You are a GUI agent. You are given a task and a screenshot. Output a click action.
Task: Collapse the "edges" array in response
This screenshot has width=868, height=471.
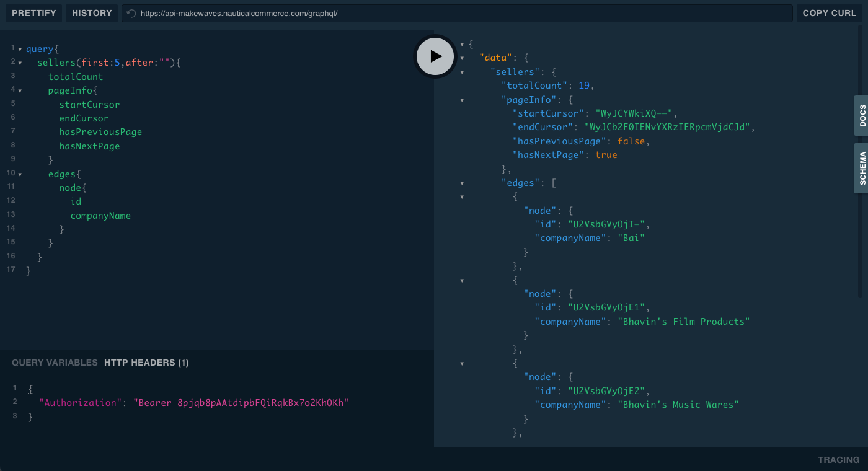462,183
